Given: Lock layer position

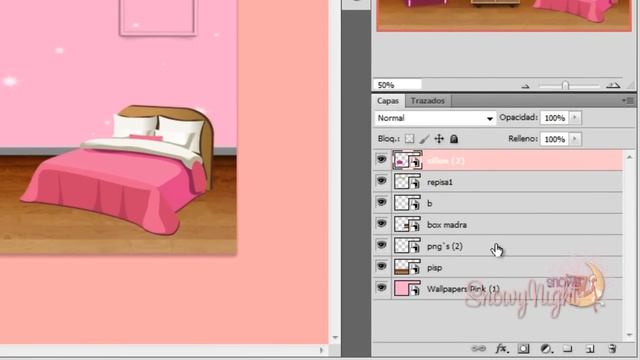Looking at the screenshot, I should tap(439, 139).
